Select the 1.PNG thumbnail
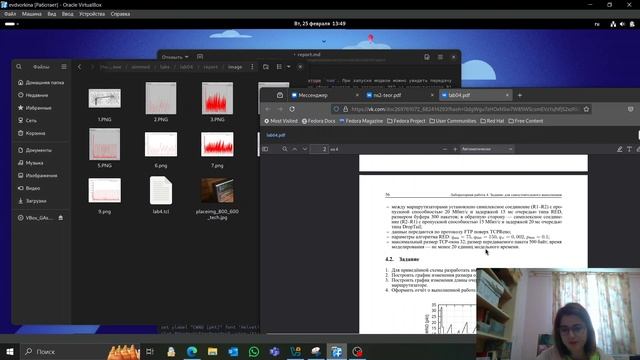This screenshot has width=640, height=360. click(x=104, y=98)
